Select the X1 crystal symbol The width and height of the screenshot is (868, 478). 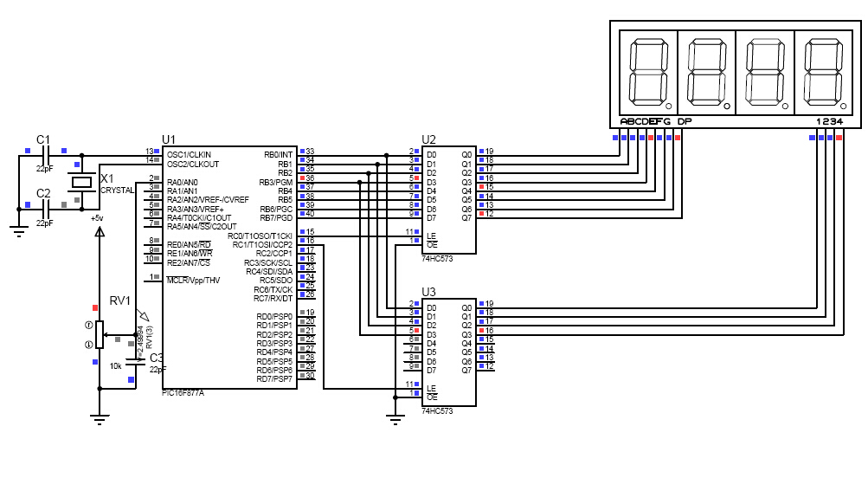[82, 182]
